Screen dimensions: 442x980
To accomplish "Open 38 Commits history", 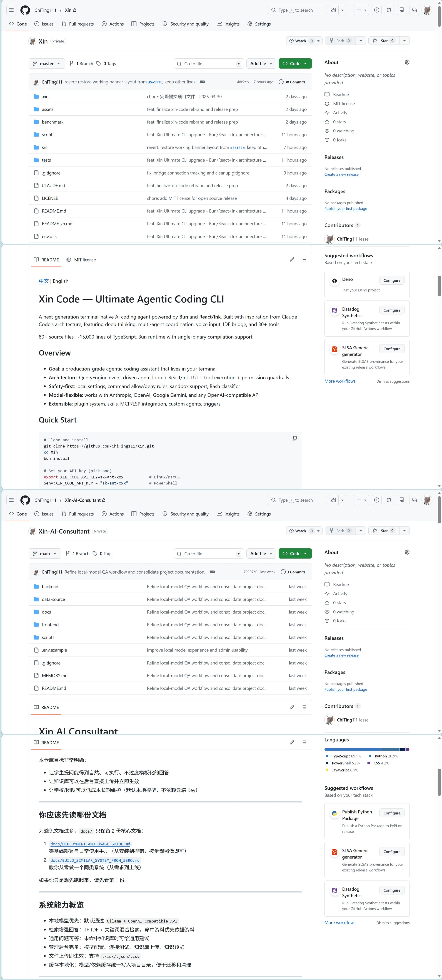I will click(x=292, y=82).
